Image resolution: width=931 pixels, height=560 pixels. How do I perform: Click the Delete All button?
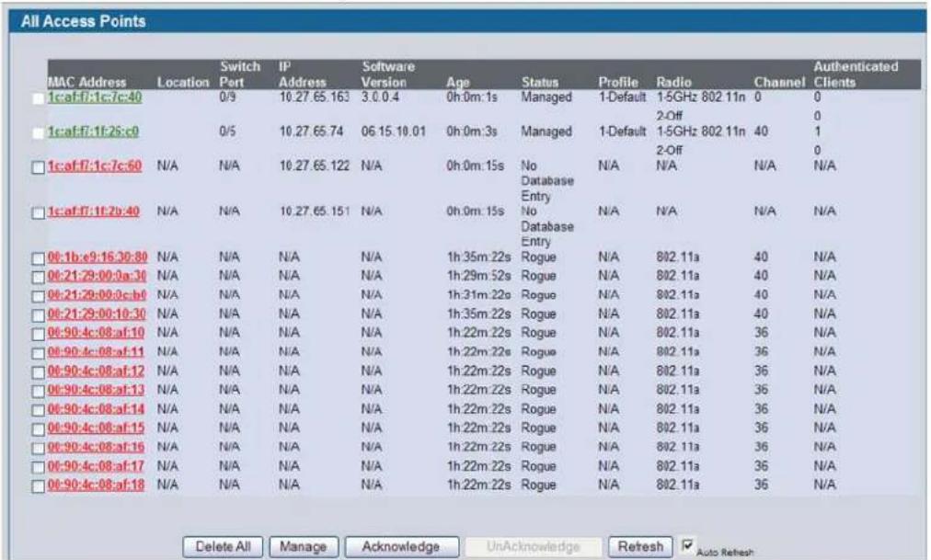[223, 546]
